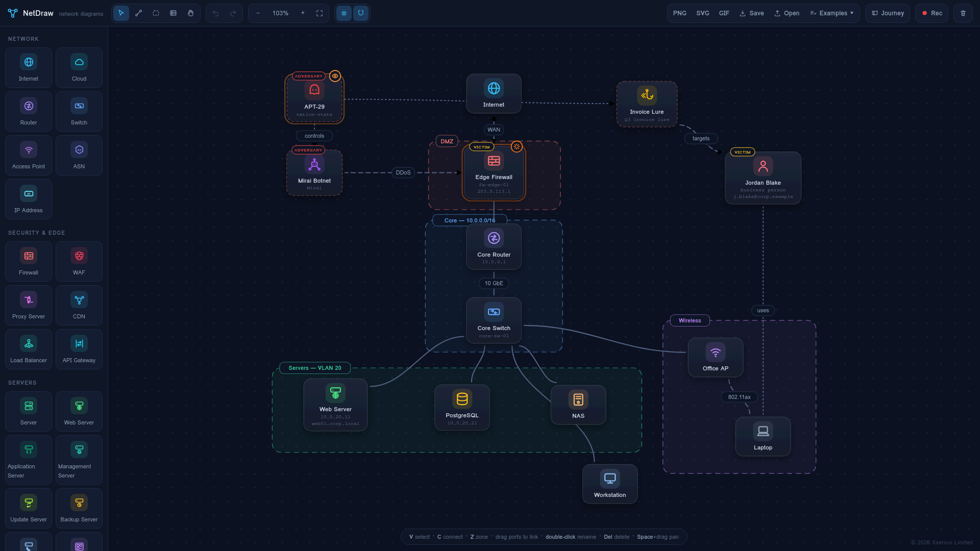The height and width of the screenshot is (551, 980).
Task: Select the NAS node
Action: [x=578, y=405]
